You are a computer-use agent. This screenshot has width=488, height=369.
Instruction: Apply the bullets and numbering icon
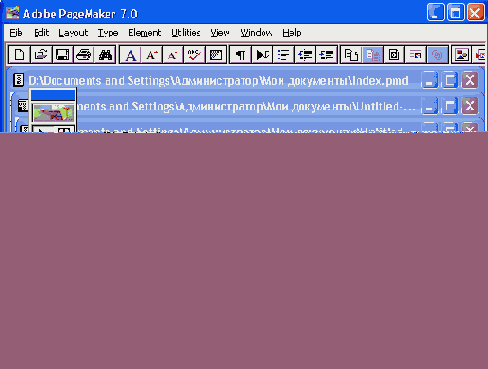(283, 55)
